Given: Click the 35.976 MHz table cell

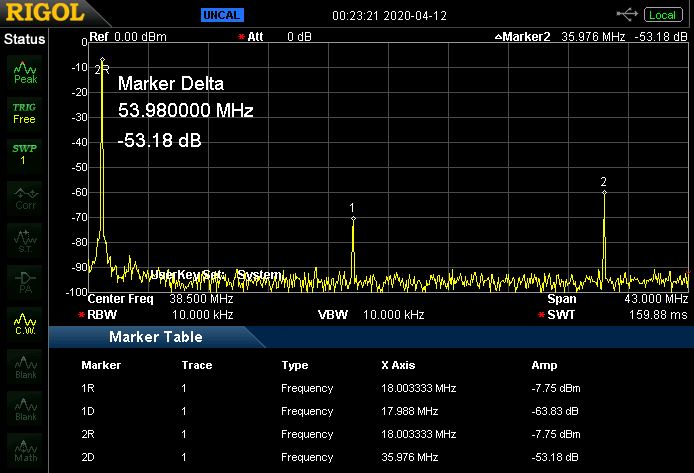Looking at the screenshot, I should 409,457.
